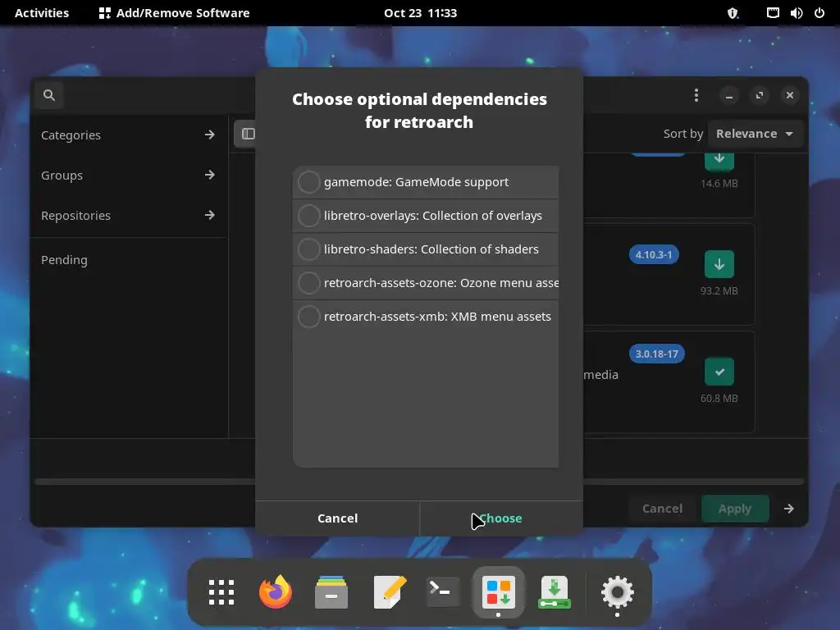Open the volume indicator in the top bar
Viewport: 840px width, 630px height.
coord(796,13)
